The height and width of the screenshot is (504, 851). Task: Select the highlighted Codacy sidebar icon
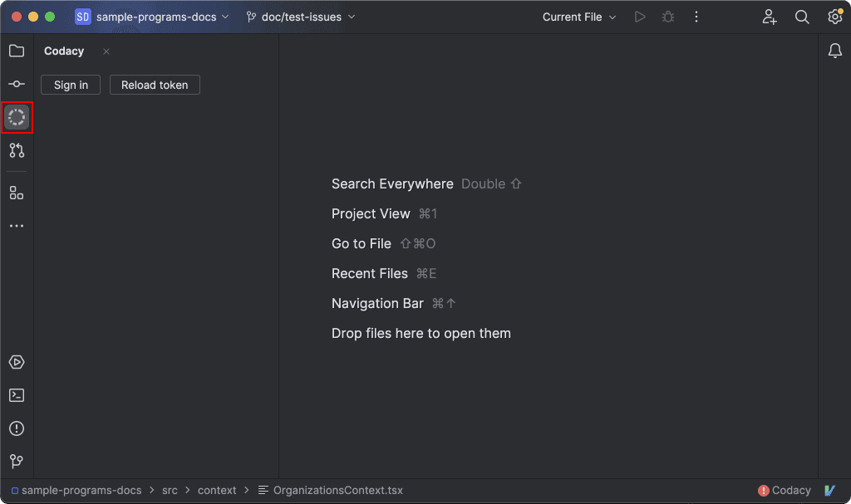tap(17, 117)
